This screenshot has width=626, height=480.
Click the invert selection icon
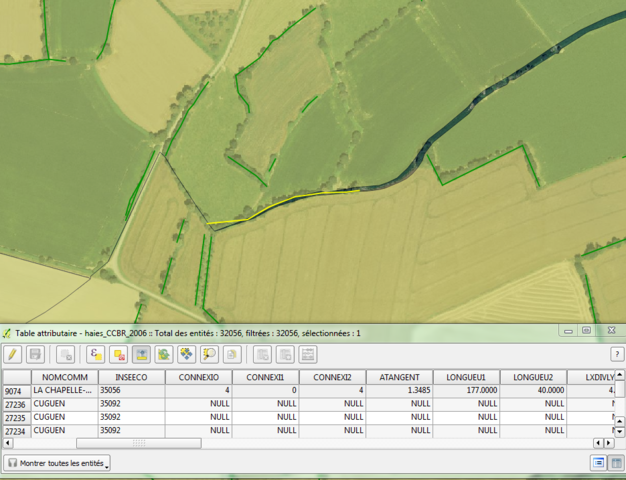click(164, 354)
